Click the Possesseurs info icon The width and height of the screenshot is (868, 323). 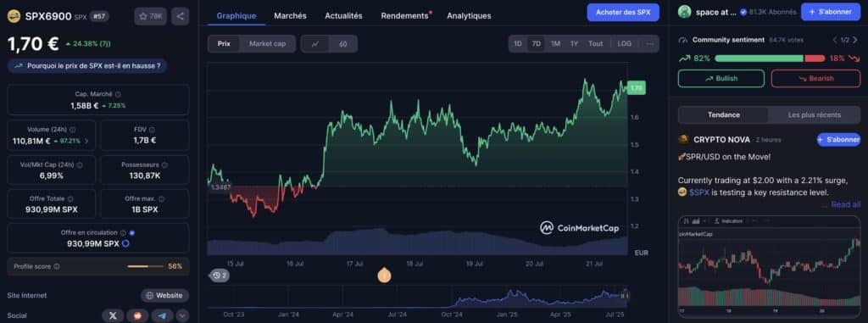(164, 165)
